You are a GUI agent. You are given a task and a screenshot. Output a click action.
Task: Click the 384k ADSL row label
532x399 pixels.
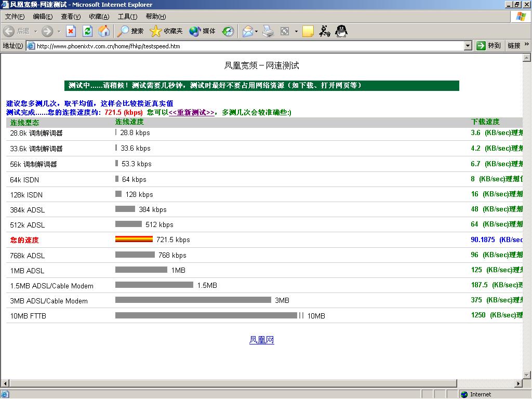[x=28, y=210]
